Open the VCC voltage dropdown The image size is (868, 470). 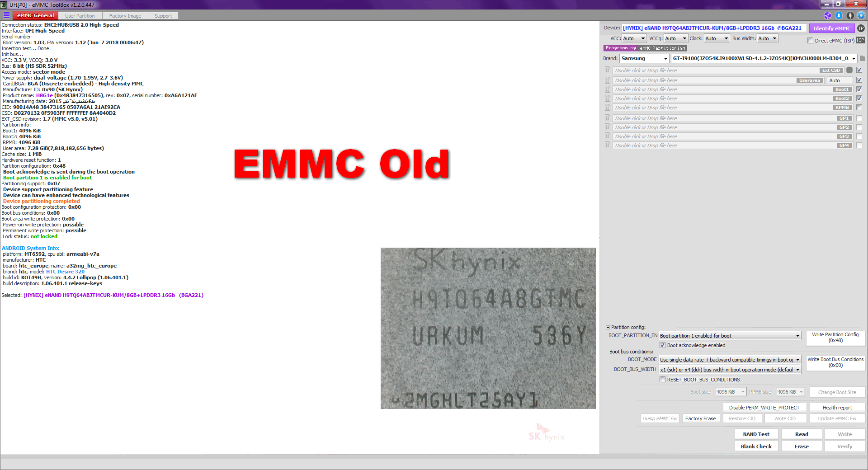[x=634, y=38]
